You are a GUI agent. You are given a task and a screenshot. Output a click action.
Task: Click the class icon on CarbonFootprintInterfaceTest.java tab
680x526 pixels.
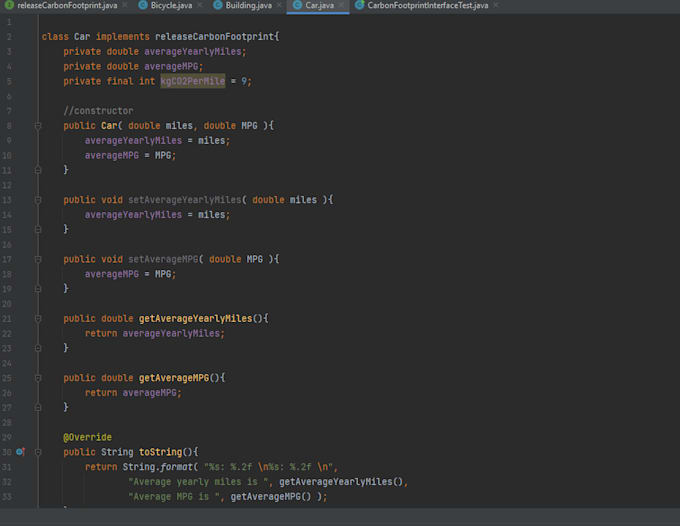point(360,5)
